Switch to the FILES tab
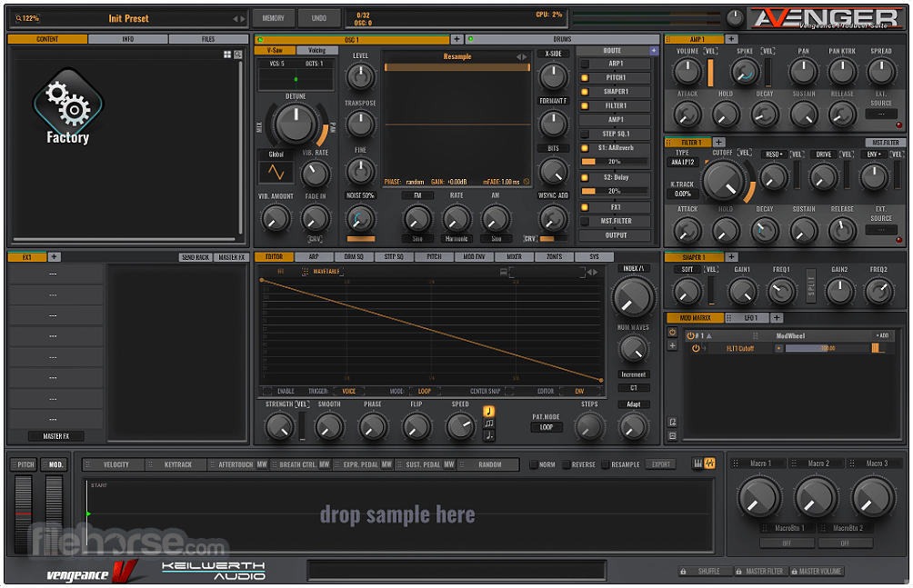This screenshot has width=913, height=588. click(208, 39)
